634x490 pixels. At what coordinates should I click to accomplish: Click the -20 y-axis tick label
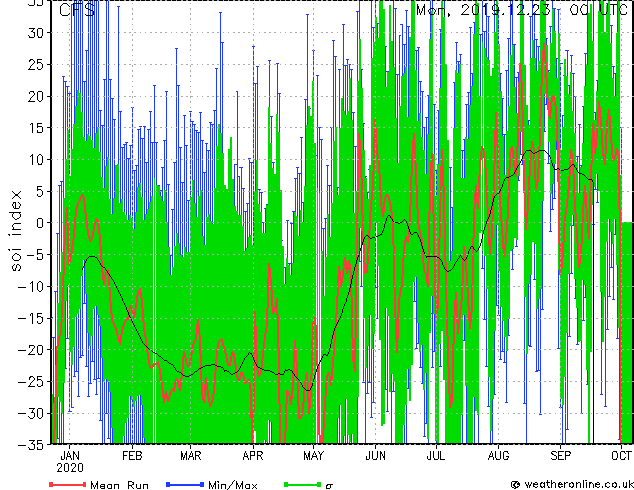point(32,350)
